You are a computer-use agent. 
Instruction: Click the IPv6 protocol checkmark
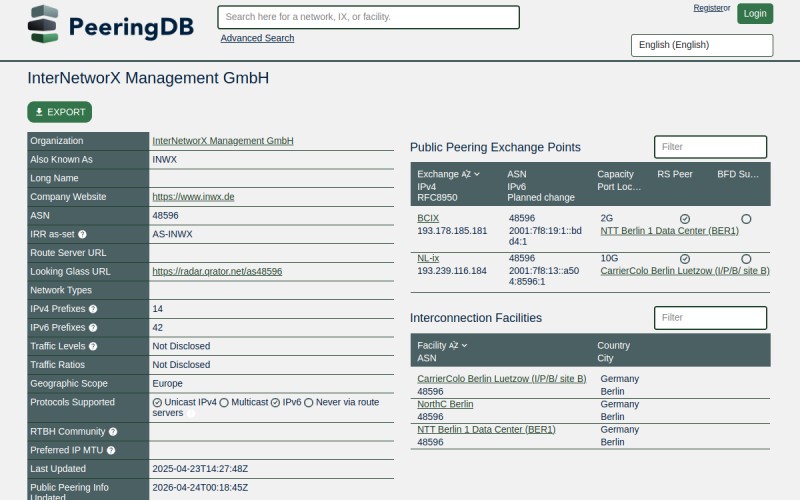[x=276, y=403]
